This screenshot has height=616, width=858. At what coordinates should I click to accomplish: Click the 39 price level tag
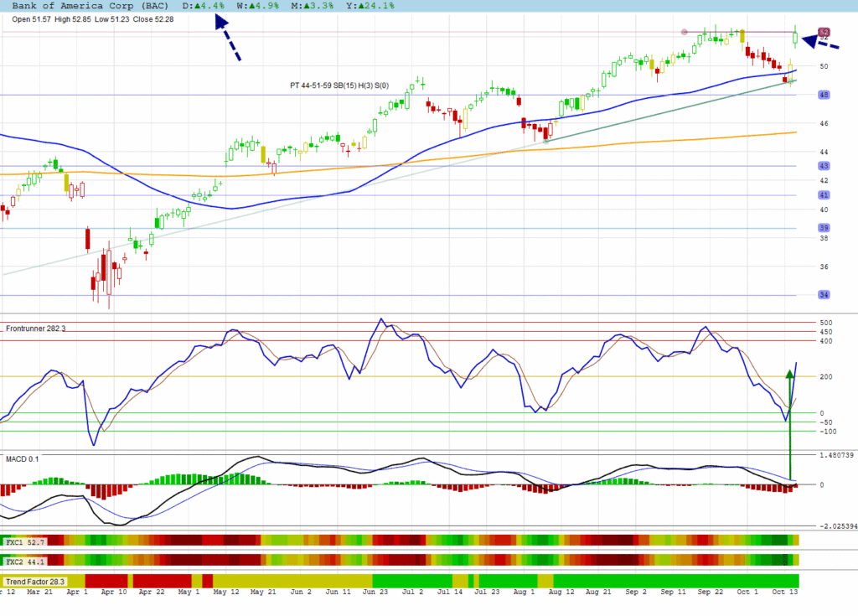(824, 228)
